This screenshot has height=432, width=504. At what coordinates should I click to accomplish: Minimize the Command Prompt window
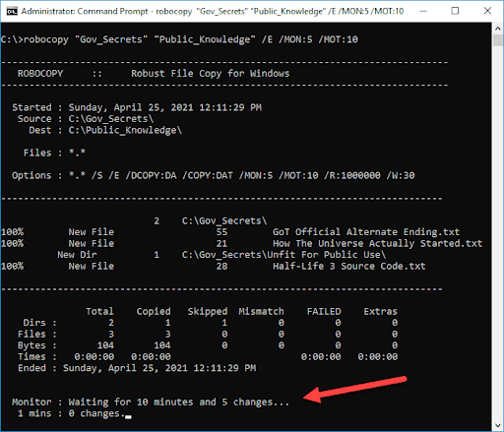423,11
